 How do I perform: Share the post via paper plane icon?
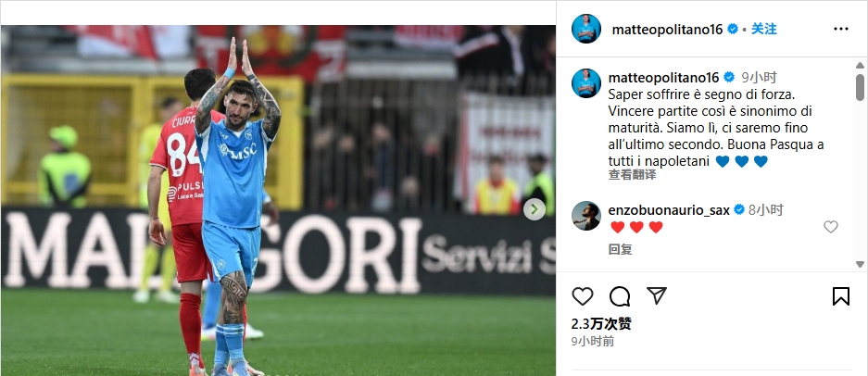(657, 295)
